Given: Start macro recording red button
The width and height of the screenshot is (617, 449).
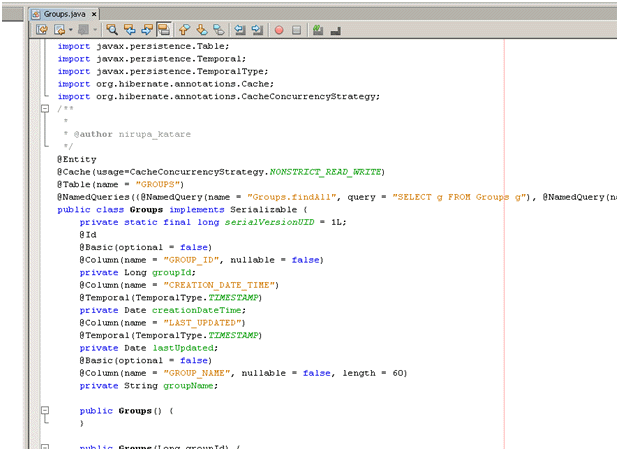Looking at the screenshot, I should tap(279, 30).
